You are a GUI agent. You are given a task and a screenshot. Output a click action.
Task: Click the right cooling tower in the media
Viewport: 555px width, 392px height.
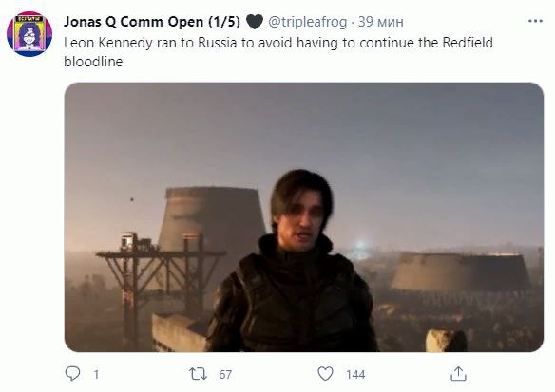point(462,271)
